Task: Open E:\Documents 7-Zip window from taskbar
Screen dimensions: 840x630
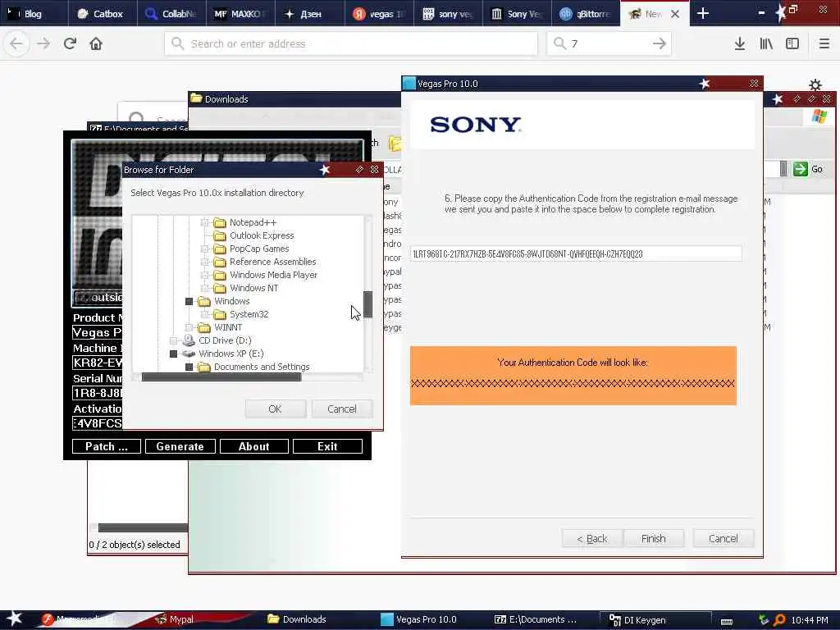Action: 536,619
